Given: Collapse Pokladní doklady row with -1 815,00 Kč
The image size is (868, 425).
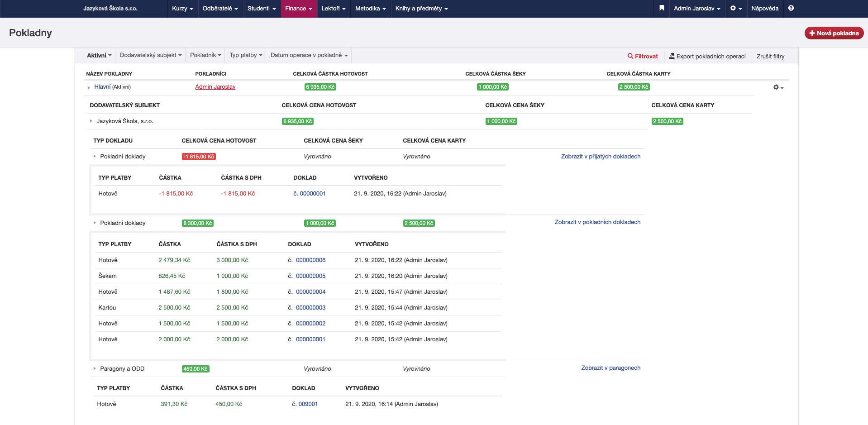Looking at the screenshot, I should (95, 156).
